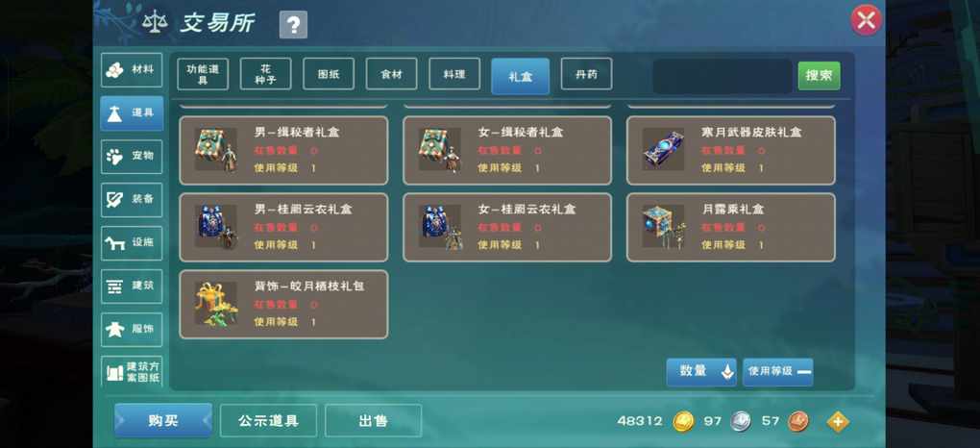Click the gold coin currency icon
The image size is (980, 448).
tap(683, 421)
